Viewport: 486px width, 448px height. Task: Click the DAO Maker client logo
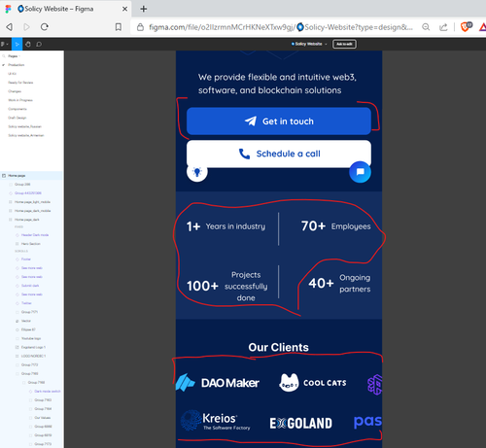click(218, 383)
